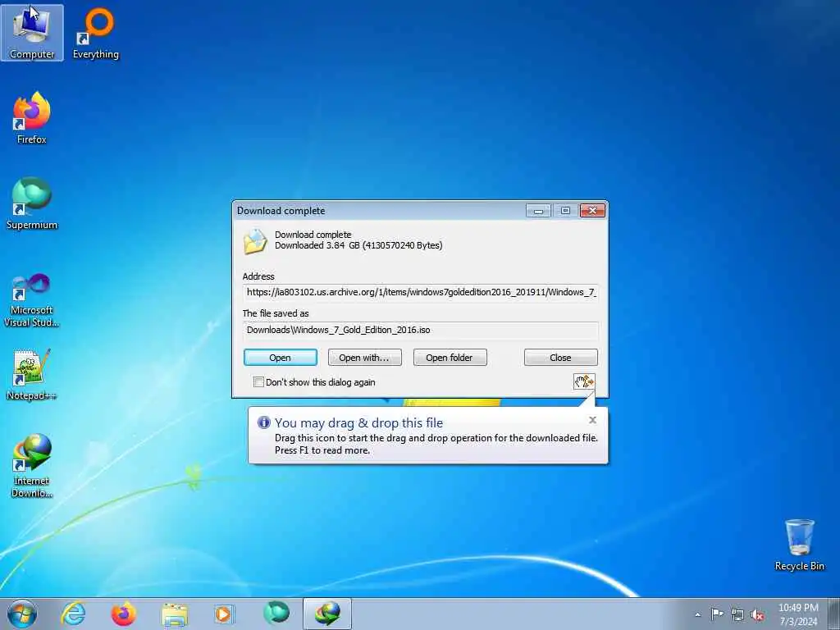The height and width of the screenshot is (630, 840).
Task: Maximize the Download complete dialog
Action: coord(565,211)
